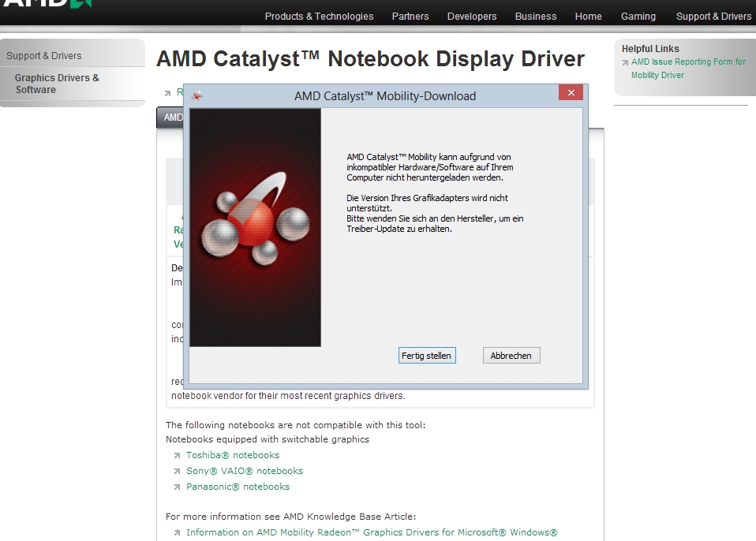
Task: Click the Catalyst icon in dialog title bar
Action: [x=196, y=95]
